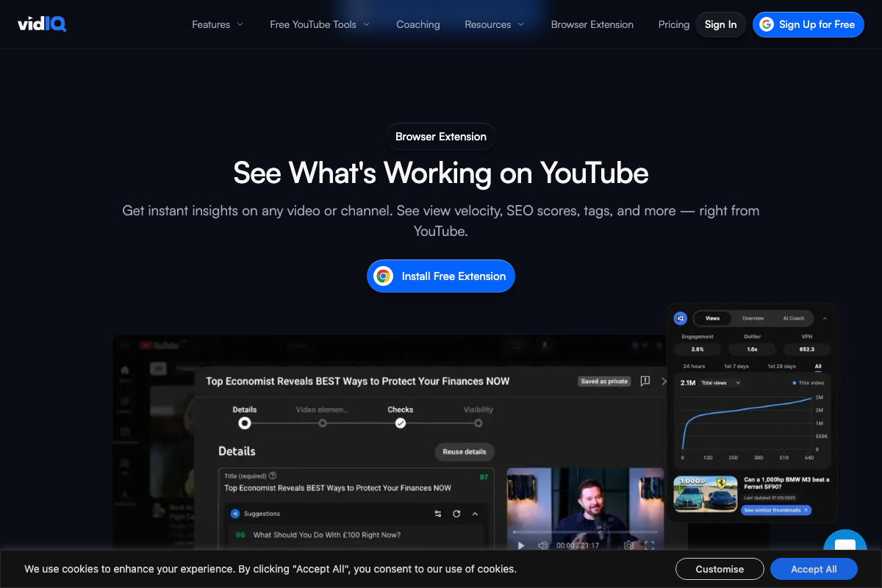882x588 pixels.
Task: Select the Details step circle
Action: click(x=245, y=423)
